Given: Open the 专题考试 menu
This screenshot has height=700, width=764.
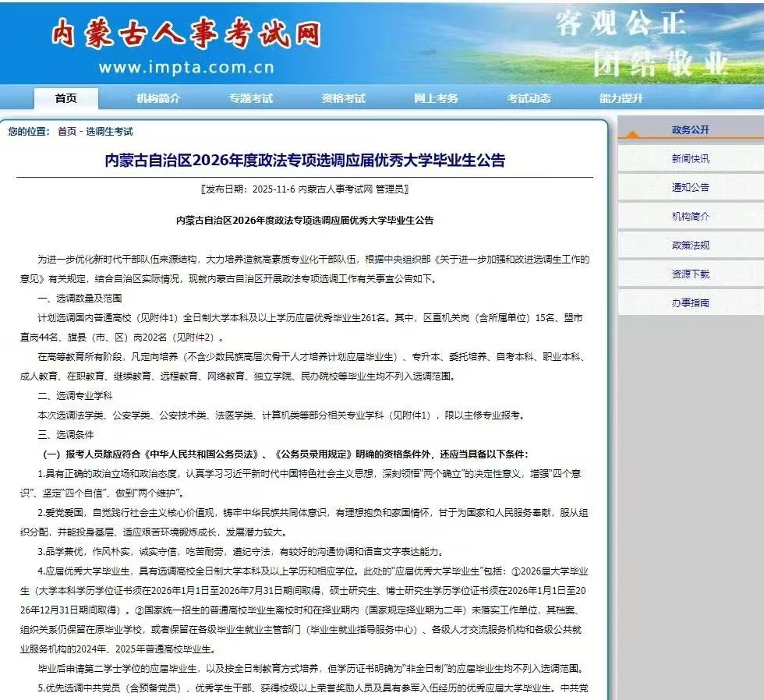Looking at the screenshot, I should point(249,100).
